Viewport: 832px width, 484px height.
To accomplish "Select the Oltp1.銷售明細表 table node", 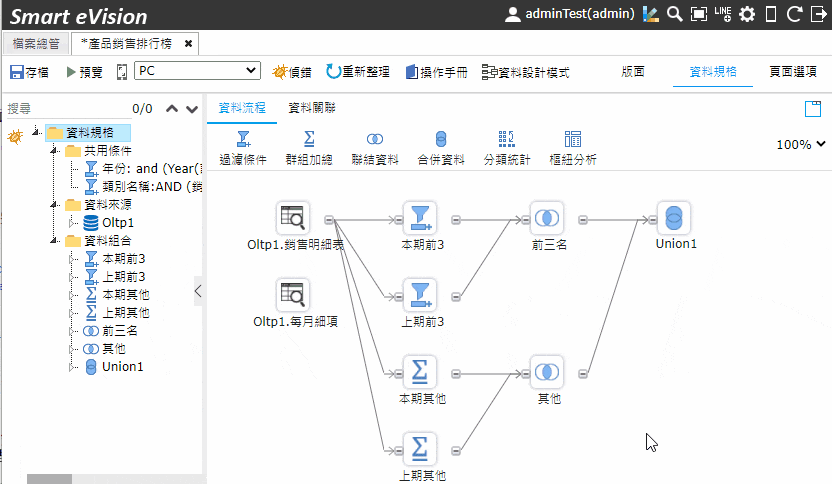I will [292, 218].
